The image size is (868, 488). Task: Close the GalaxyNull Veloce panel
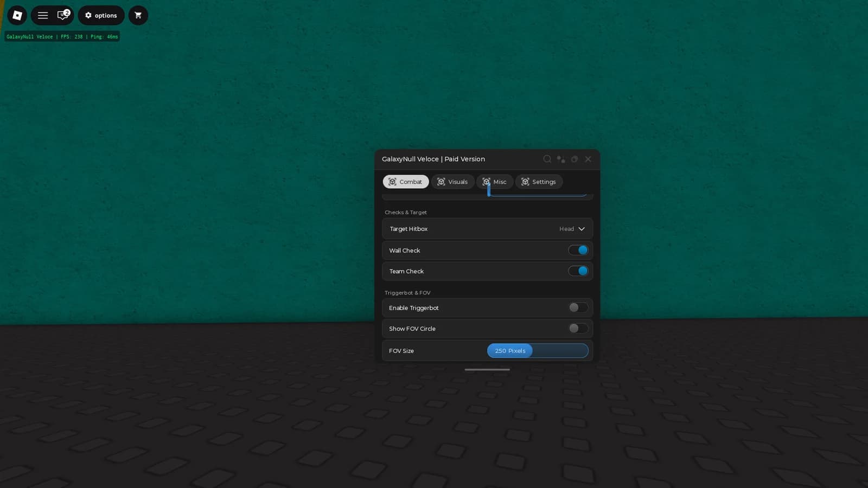pyautogui.click(x=588, y=159)
